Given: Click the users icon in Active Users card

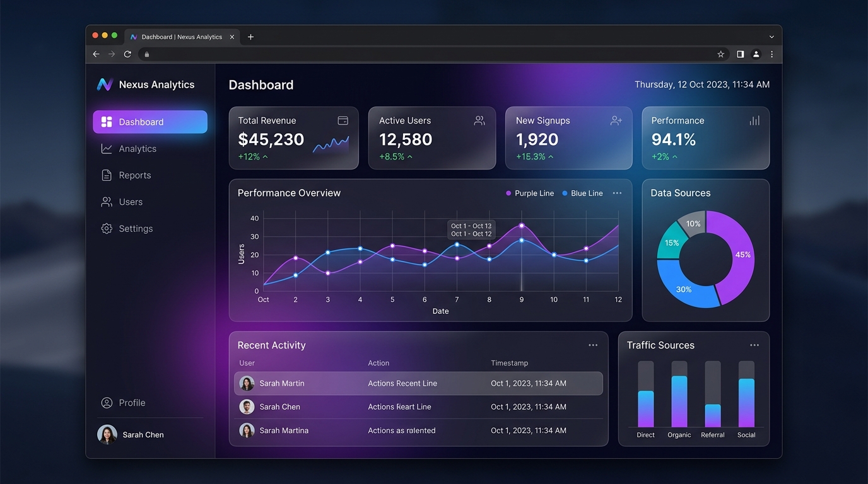Looking at the screenshot, I should tap(479, 120).
